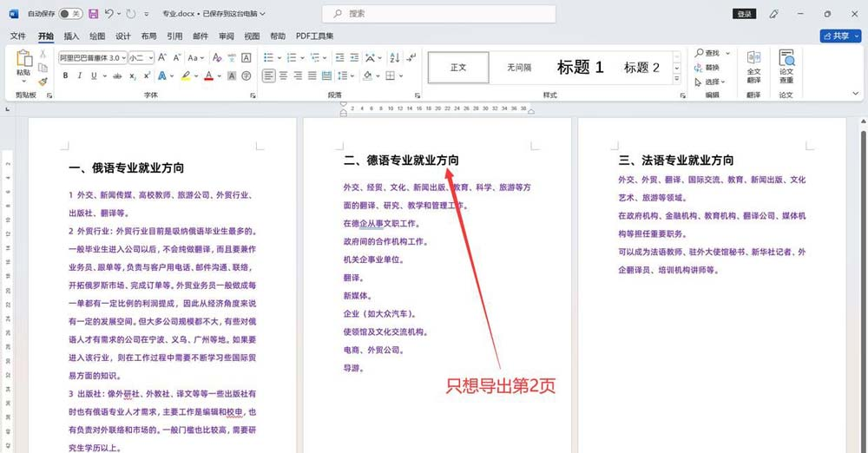Decrease paragraph indent
868x453 pixels.
(340, 57)
